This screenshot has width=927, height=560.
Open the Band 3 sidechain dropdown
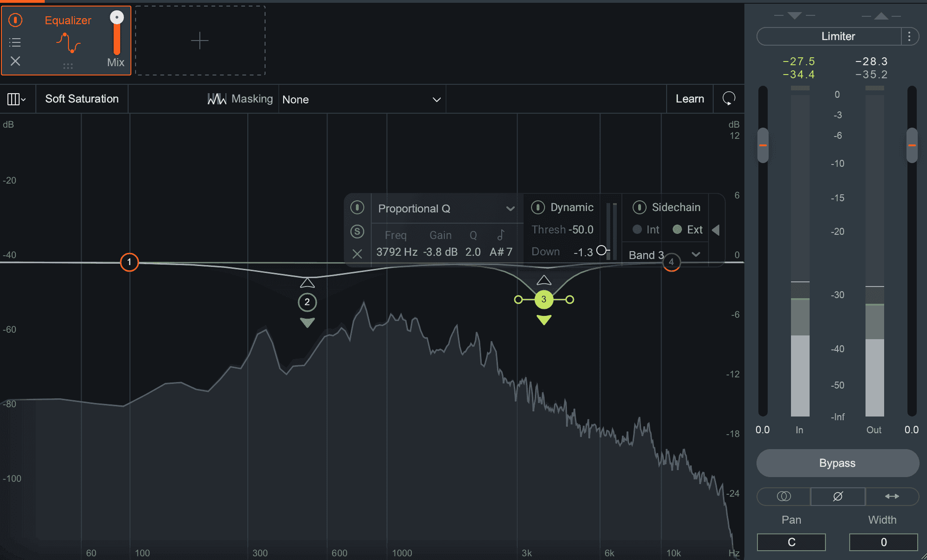665,255
